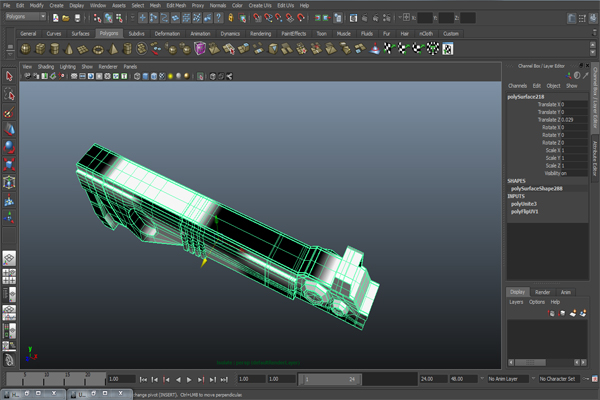The image size is (600, 400).
Task: Create a polygon sphere from the shelf
Action: tap(26, 49)
